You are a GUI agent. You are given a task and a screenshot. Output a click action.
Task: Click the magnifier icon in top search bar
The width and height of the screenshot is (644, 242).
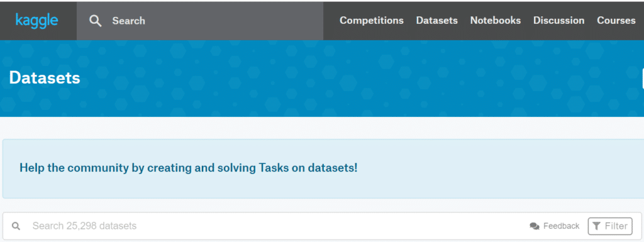(x=96, y=21)
